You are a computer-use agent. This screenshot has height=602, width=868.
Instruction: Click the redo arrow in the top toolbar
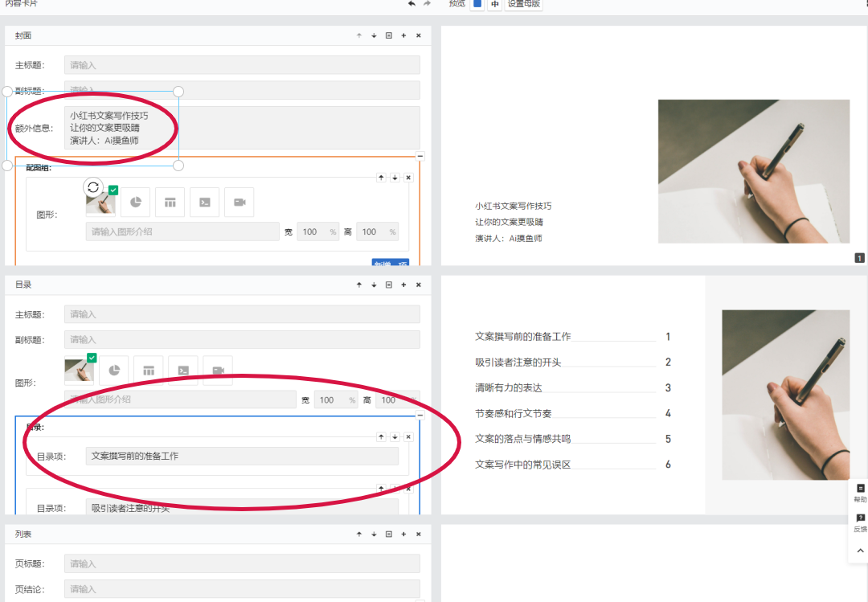[427, 4]
